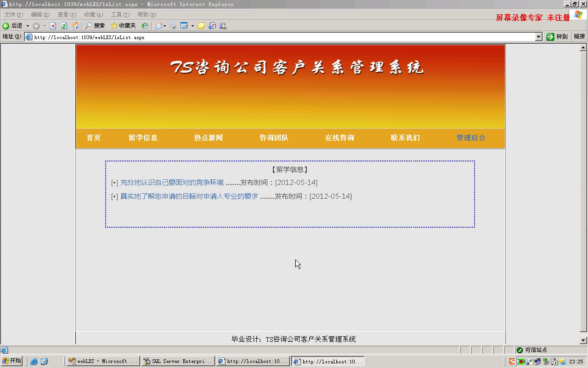The height and width of the screenshot is (368, 588).
Task: Open 留学信息 in the navigation bar
Action: pyautogui.click(x=143, y=138)
